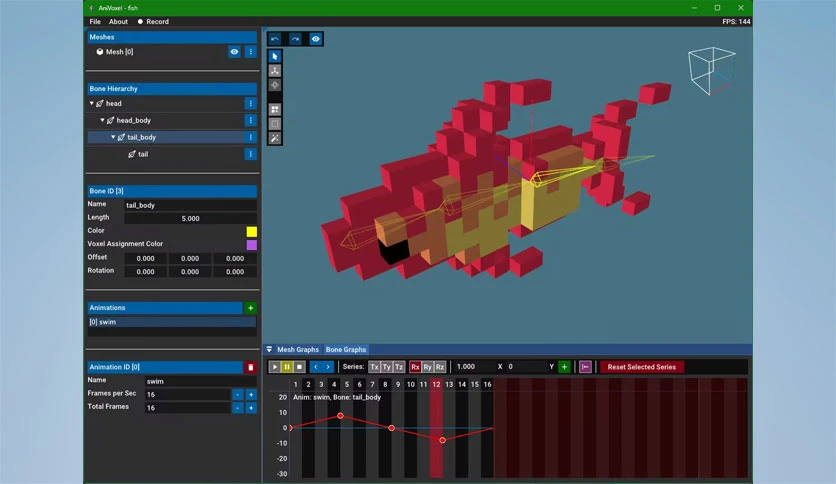This screenshot has width=836, height=484.
Task: Toggle the viewport eye visibility button
Action: click(316, 39)
